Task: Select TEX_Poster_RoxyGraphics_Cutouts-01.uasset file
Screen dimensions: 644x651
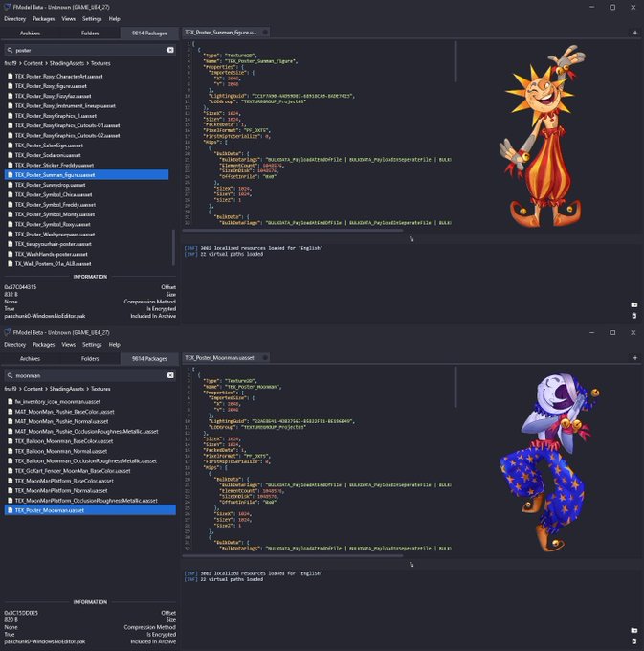Action: (x=86, y=125)
